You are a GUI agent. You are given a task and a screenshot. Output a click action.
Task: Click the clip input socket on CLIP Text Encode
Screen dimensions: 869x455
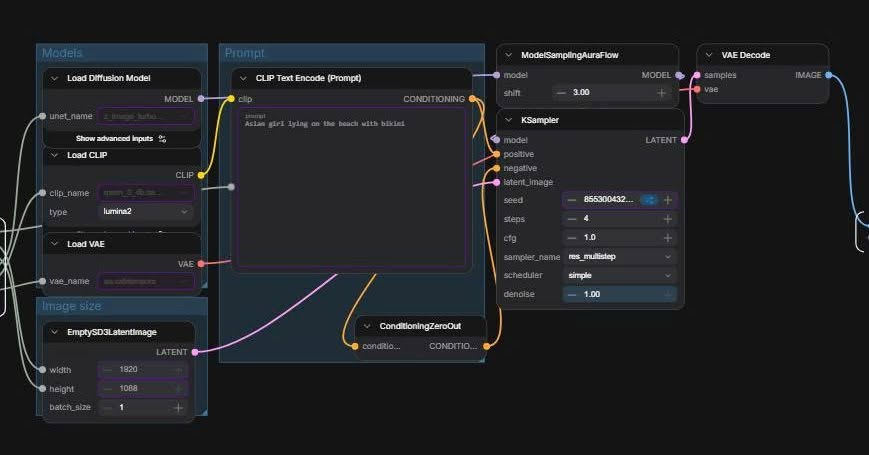click(231, 99)
